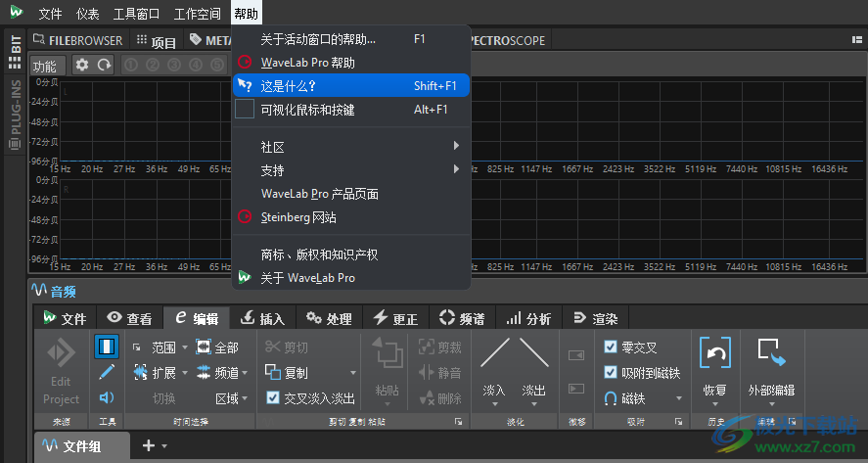Click the reset/refresh circular arrow icon
Viewport: 868px width, 463px height.
(x=104, y=66)
